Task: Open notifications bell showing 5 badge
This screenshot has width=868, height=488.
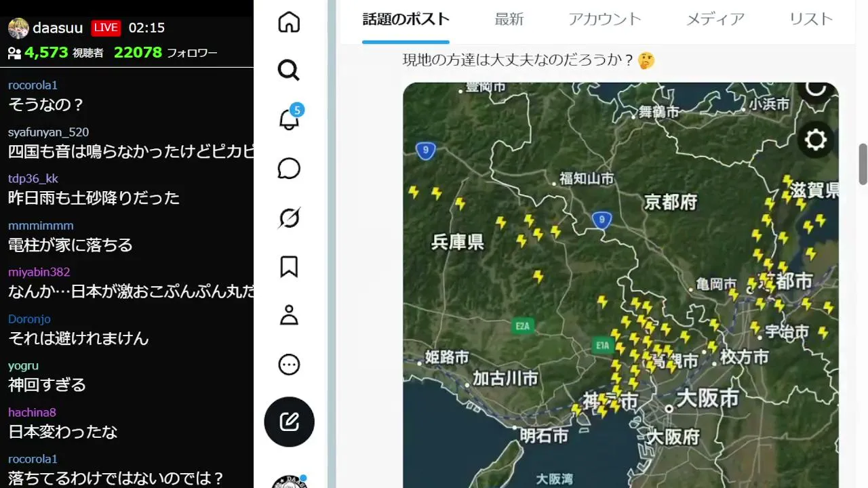Action: (x=289, y=119)
